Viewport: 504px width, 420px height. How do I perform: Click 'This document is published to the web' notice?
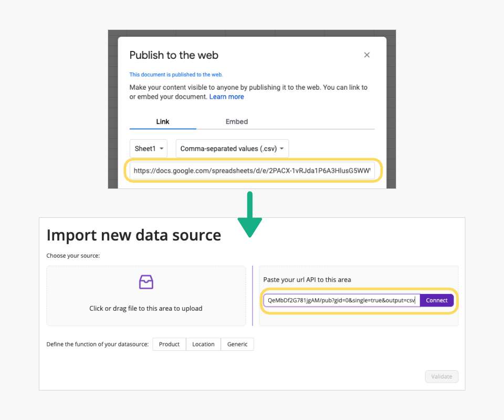pyautogui.click(x=176, y=75)
